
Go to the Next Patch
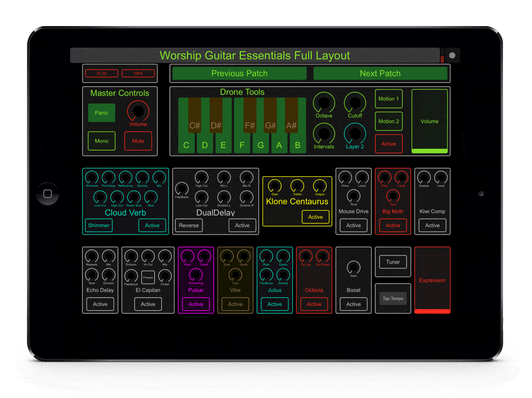pyautogui.click(x=380, y=74)
